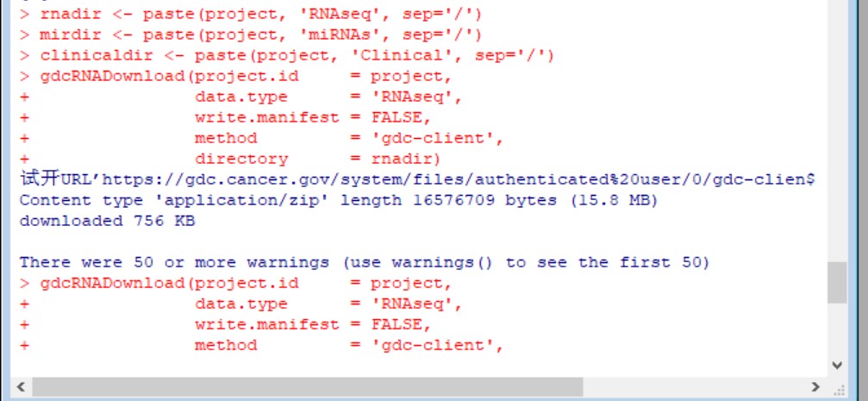Click the Content type 'application/zip' message
This screenshot has height=401, width=868.
pos(338,200)
